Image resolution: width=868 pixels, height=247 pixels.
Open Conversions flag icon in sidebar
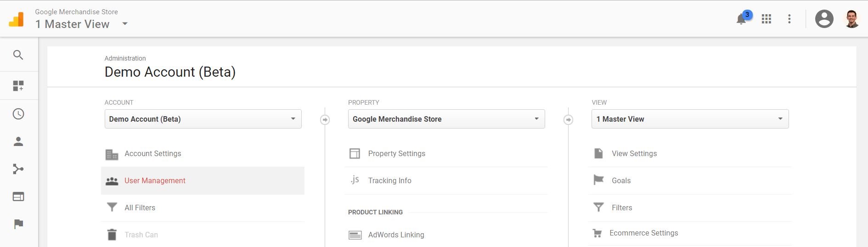[x=18, y=224]
